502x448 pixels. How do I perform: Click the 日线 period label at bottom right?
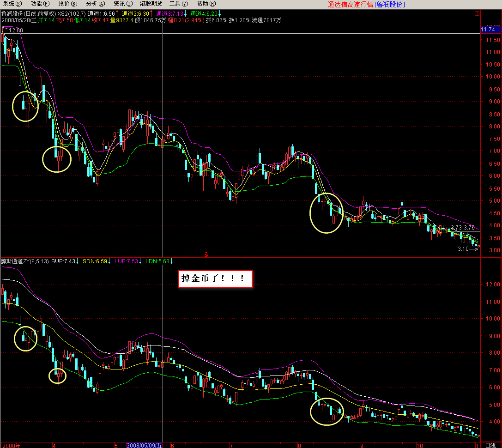[x=490, y=445]
